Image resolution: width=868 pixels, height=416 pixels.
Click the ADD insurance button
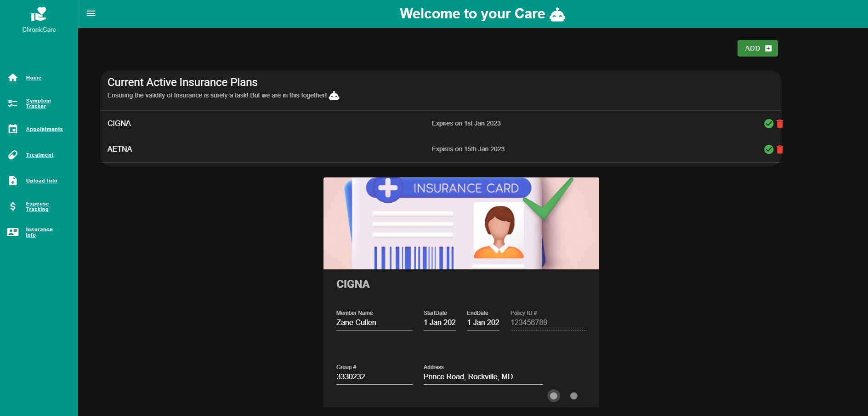click(757, 48)
